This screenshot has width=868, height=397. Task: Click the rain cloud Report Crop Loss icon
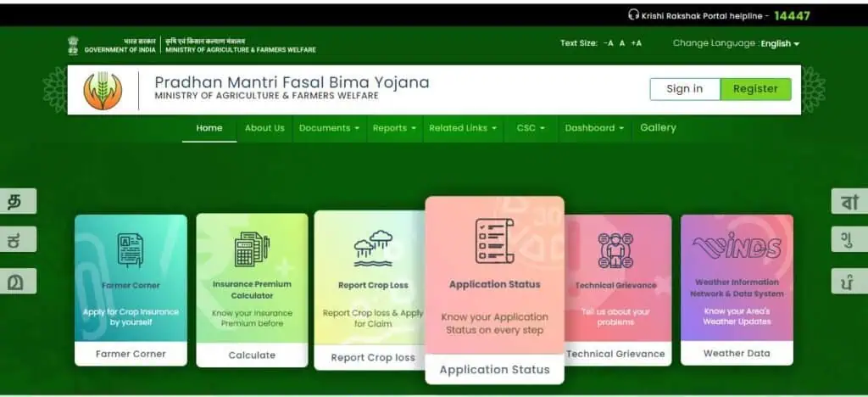[373, 249]
